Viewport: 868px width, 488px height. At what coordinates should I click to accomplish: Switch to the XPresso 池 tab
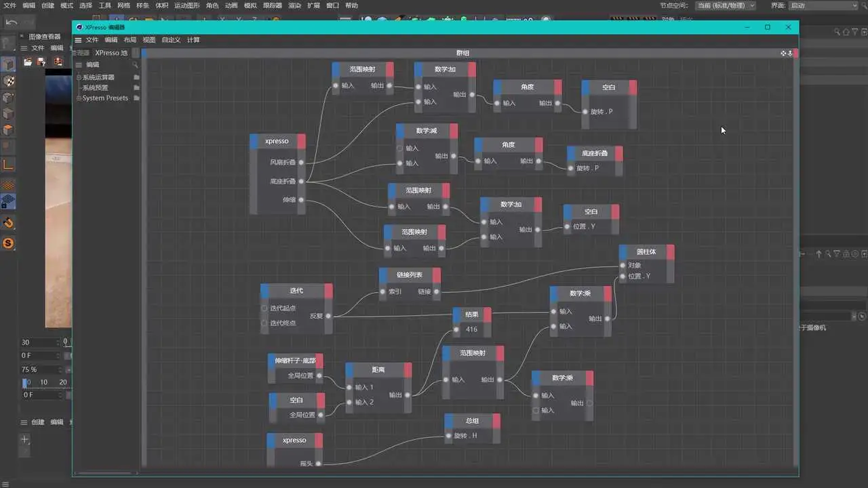(x=111, y=53)
